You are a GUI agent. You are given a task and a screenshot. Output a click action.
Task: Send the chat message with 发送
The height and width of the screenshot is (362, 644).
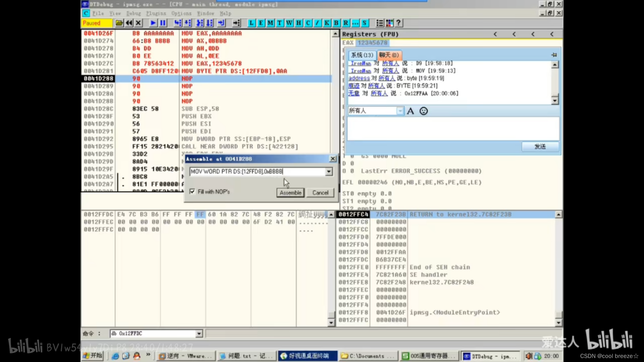540,146
